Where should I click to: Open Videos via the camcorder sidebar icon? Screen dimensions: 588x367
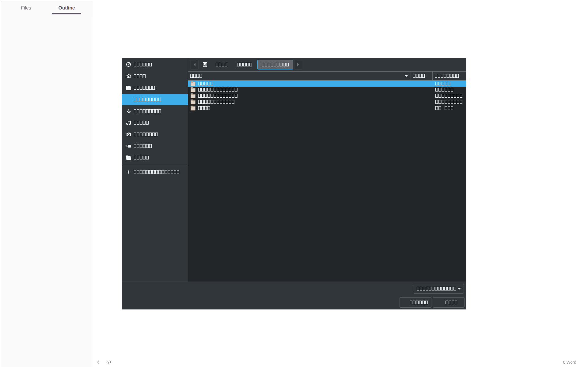(129, 146)
